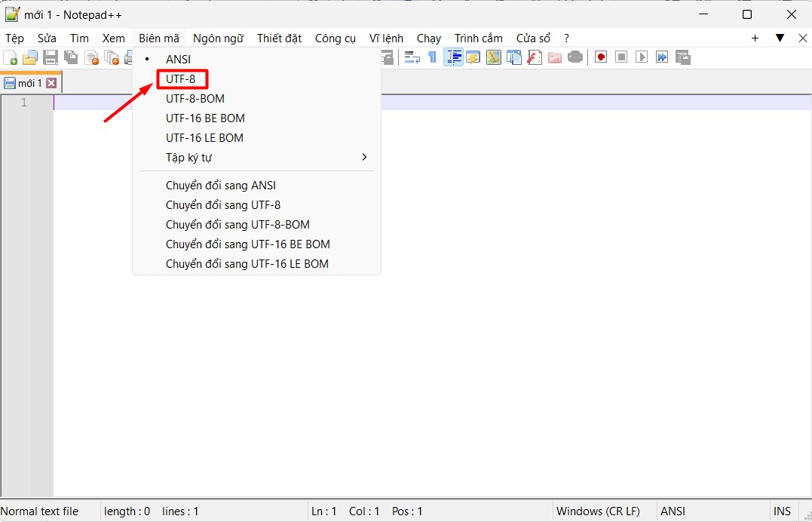
Task: Click Ln : 1 status bar entry
Action: pos(324,511)
